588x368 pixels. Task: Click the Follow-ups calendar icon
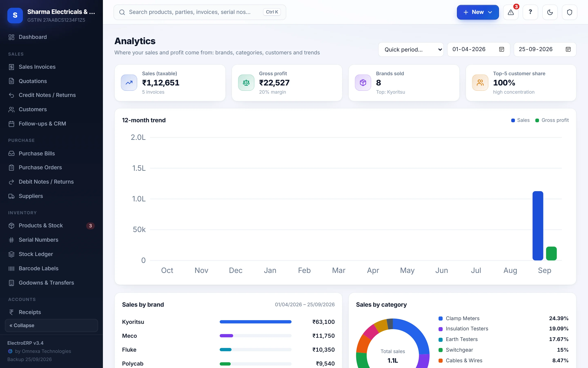pos(11,124)
